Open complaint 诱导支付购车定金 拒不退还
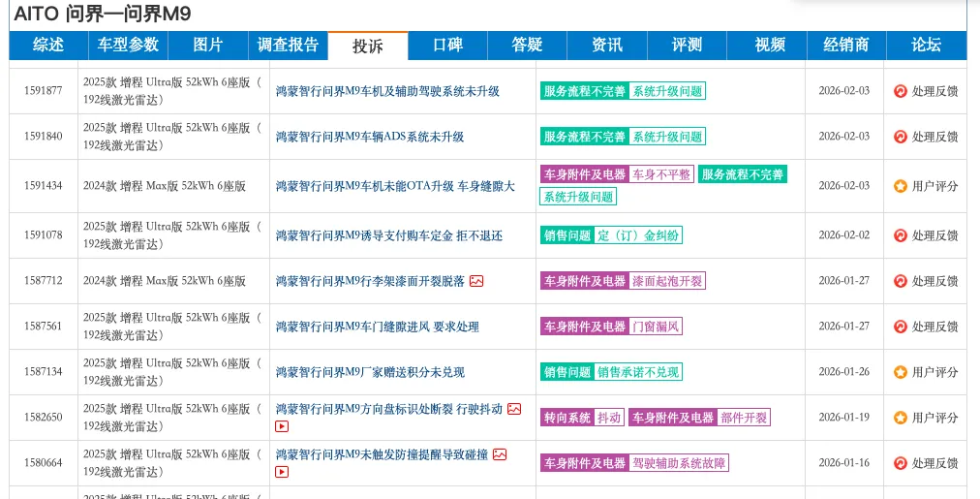Viewport: 980px width, 499px height. point(388,235)
